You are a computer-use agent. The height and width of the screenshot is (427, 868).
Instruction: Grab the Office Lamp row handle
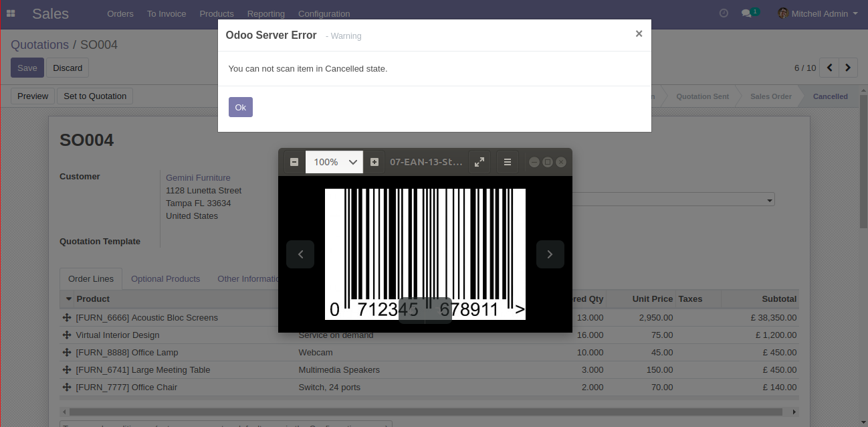(67, 353)
